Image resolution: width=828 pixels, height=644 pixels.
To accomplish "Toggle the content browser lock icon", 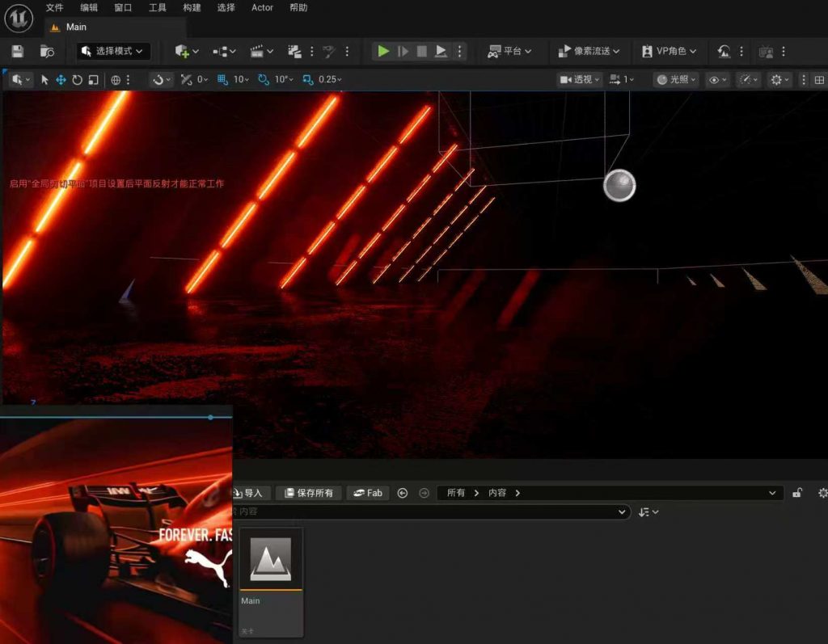I will 797,493.
